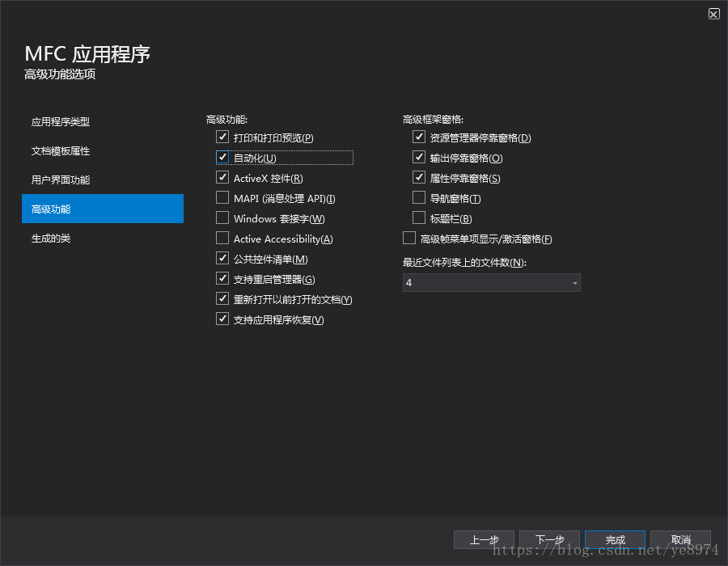The width and height of the screenshot is (728, 566).
Task: Select the 高级功能 sidebar item
Action: click(103, 209)
